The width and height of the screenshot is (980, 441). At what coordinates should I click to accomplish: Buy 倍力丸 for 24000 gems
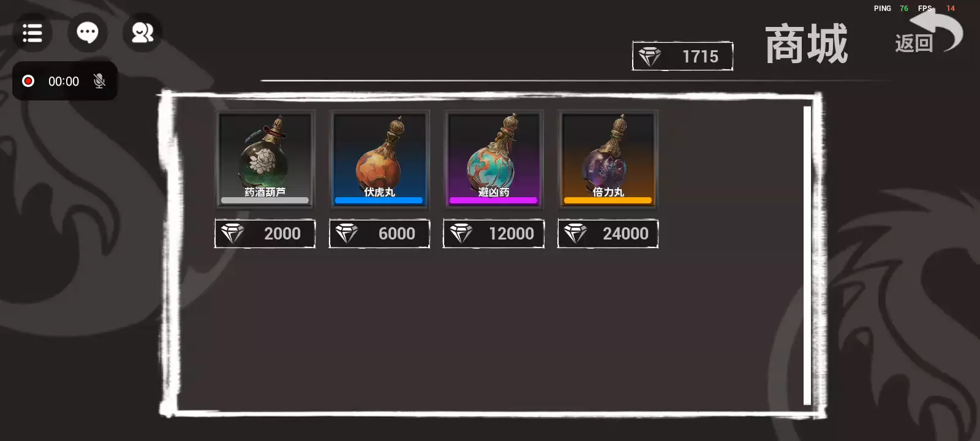pyautogui.click(x=608, y=233)
